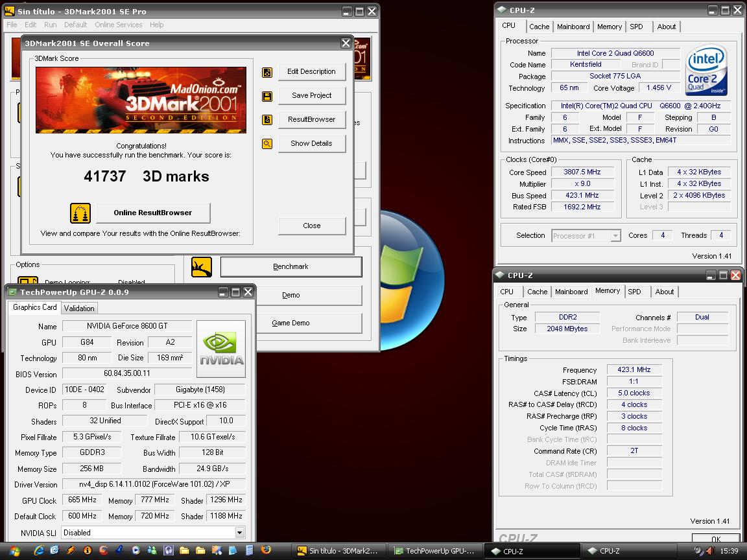Click the NVIDIA logo in GPU-Z

[221, 349]
